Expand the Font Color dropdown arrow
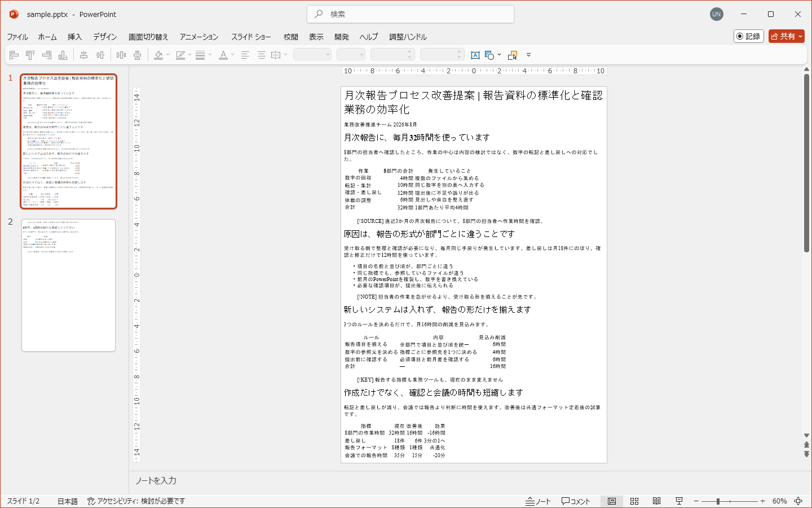The height and width of the screenshot is (508, 812). 232,55
